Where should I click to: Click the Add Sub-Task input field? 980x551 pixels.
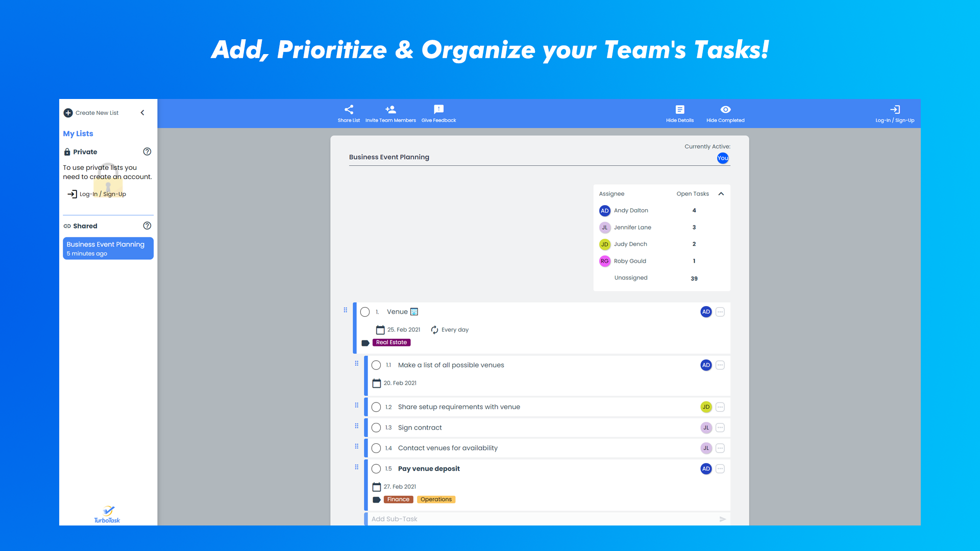coord(538,519)
